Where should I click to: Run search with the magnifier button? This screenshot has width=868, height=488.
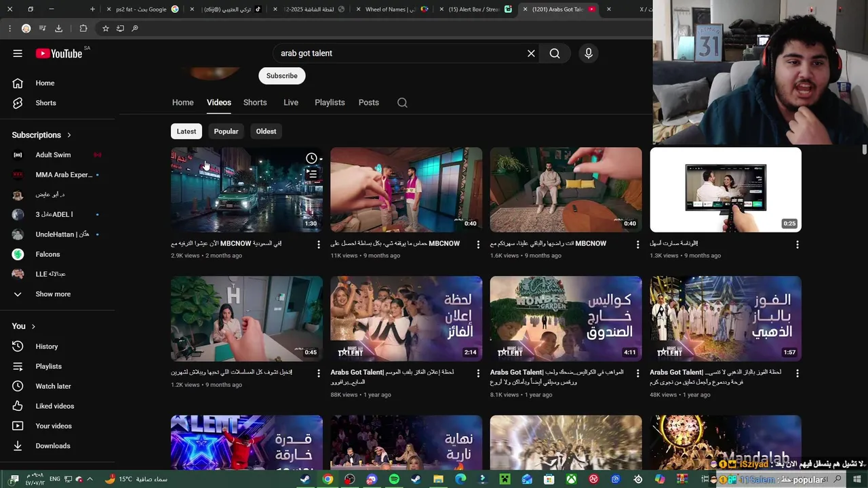555,54
